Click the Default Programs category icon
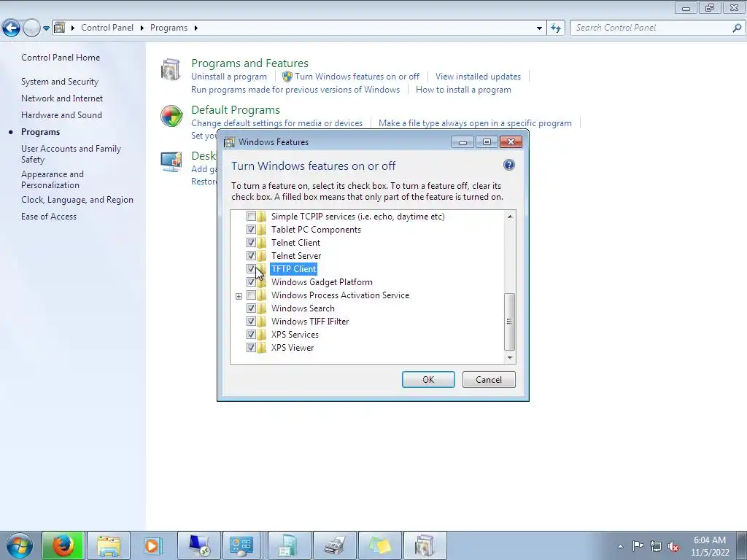 [x=171, y=116]
